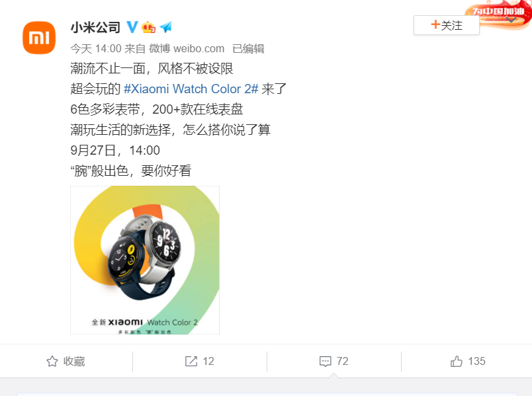Expand the chevron menu above the follow button
The image size is (532, 396).
click(x=511, y=20)
